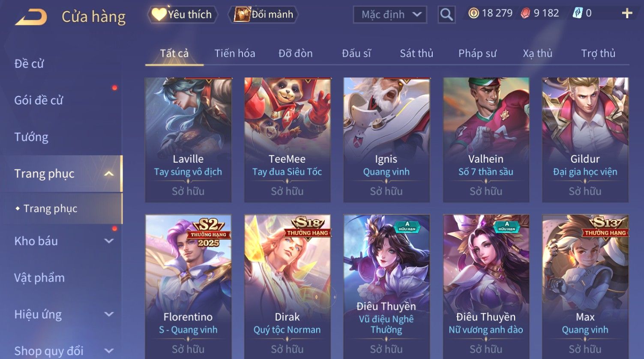
Task: Tap the plus icon to add currency
Action: tap(627, 14)
